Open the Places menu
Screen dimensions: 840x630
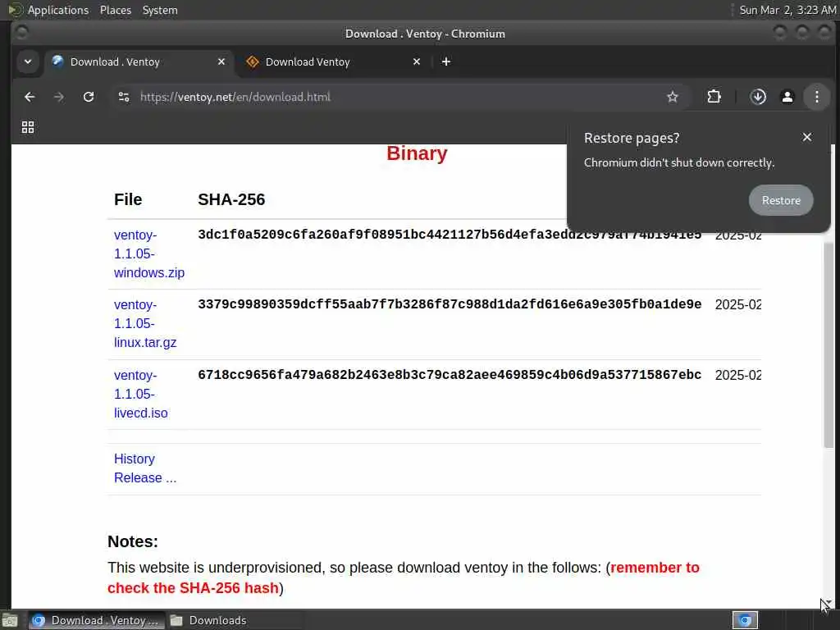[x=116, y=10]
